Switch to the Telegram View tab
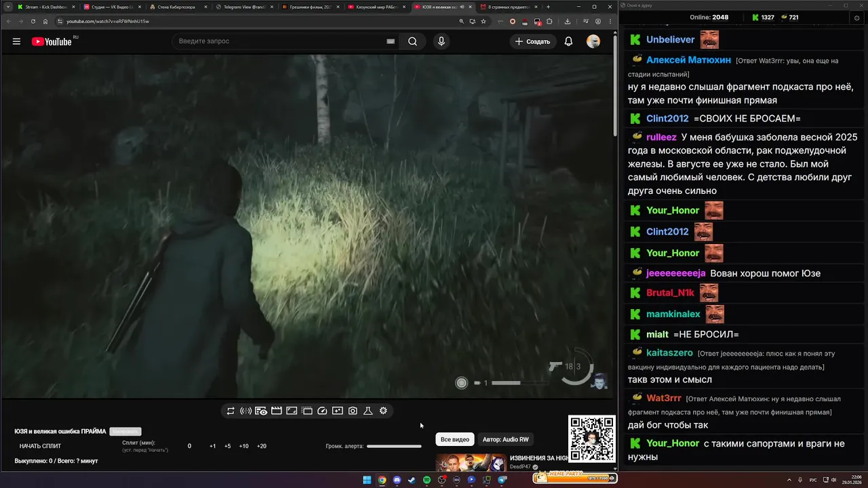The image size is (868, 488). pos(243,7)
